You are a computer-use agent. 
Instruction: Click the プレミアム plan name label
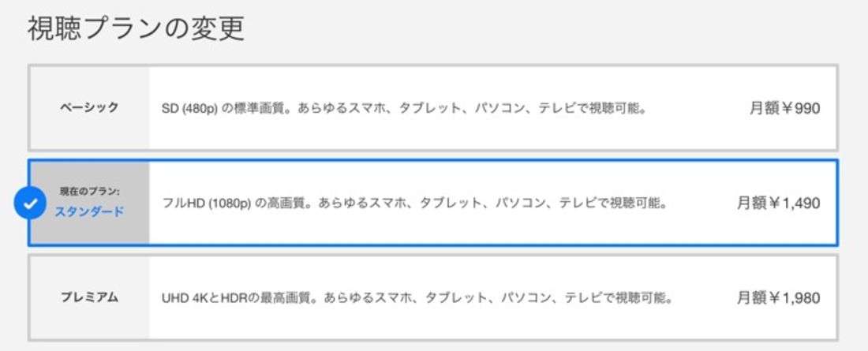coord(89,298)
